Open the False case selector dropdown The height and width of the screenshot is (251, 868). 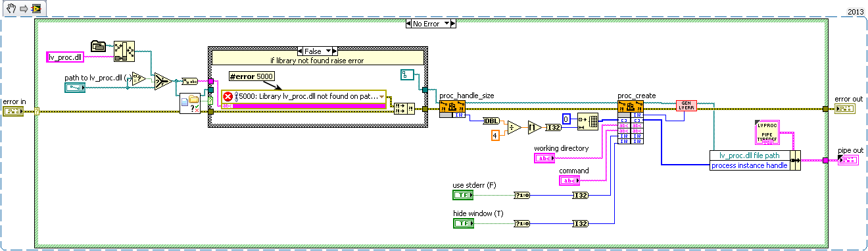329,51
